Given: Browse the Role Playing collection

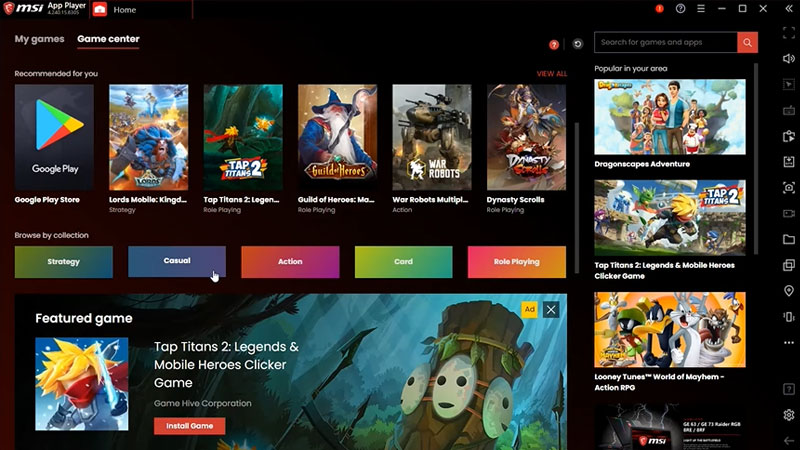Looking at the screenshot, I should [x=517, y=262].
